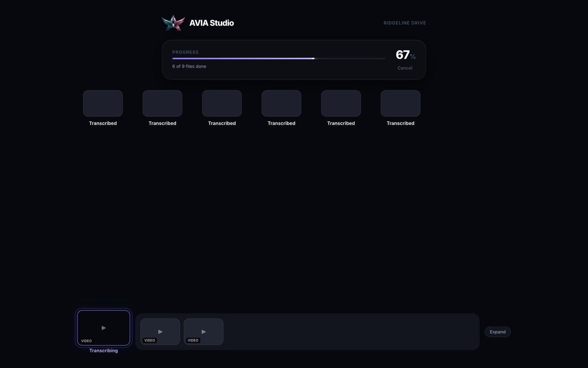This screenshot has width=588, height=368.
Task: Click the AVIA Studio star logo
Action: (x=173, y=23)
